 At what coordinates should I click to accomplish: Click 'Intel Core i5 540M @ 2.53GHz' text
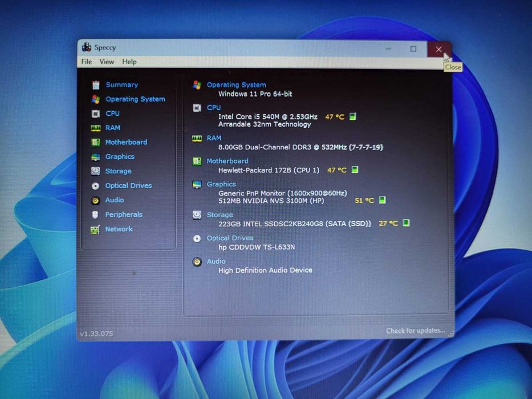pyautogui.click(x=267, y=117)
